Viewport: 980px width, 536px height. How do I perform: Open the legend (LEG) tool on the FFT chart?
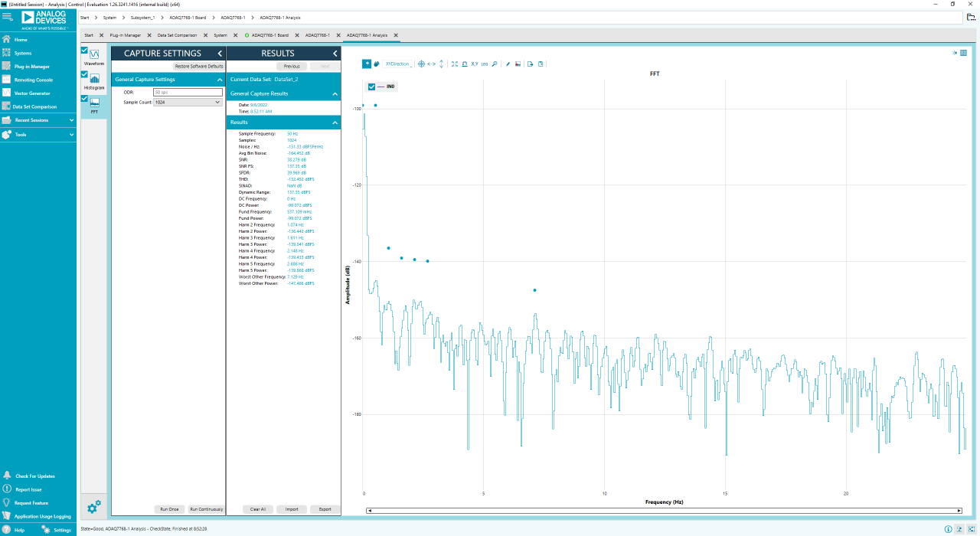(x=485, y=64)
